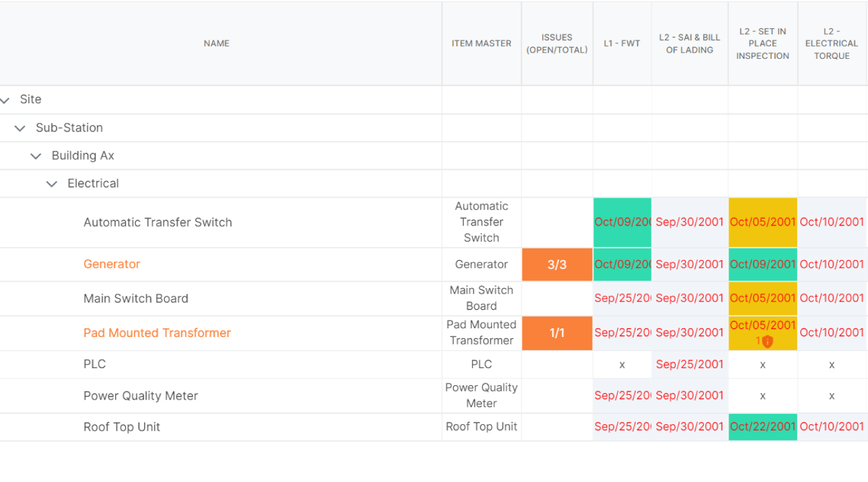Click Item Master cell 'Generator'
Image resolution: width=868 pixels, height=482 pixels.
(481, 265)
